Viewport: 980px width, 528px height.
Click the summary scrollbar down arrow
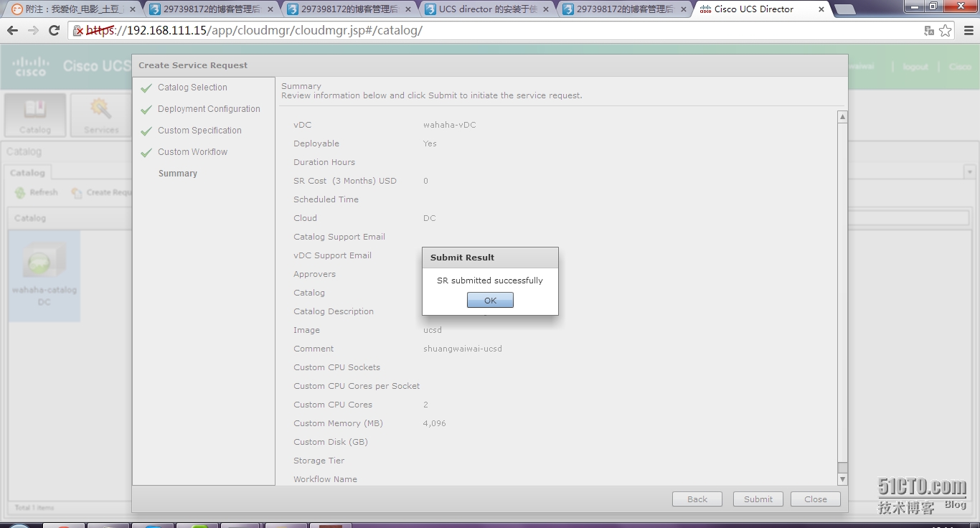coord(843,479)
